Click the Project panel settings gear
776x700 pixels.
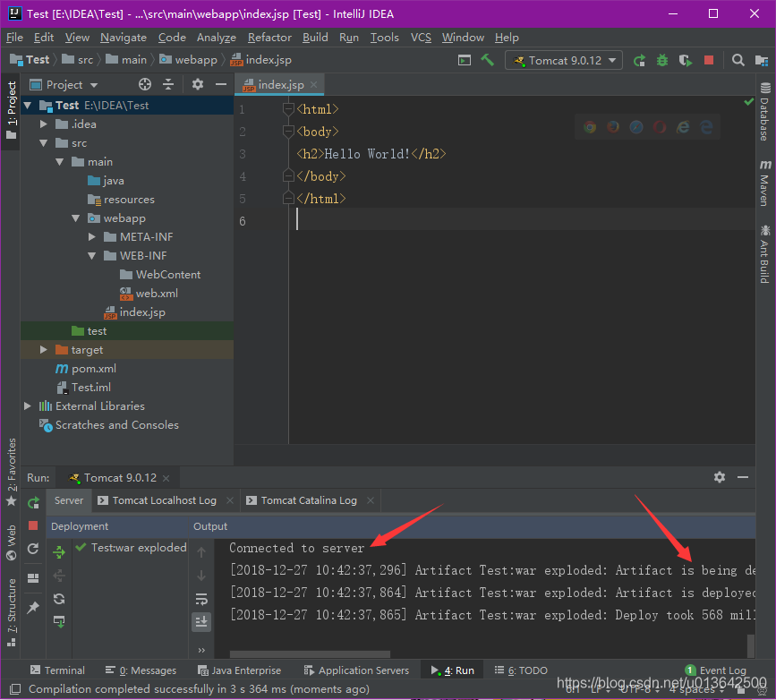pos(199,84)
